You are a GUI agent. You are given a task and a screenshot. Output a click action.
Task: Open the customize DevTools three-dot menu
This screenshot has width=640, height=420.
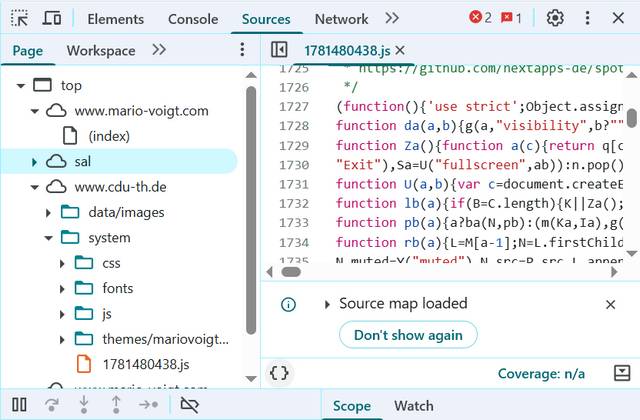[x=587, y=18]
